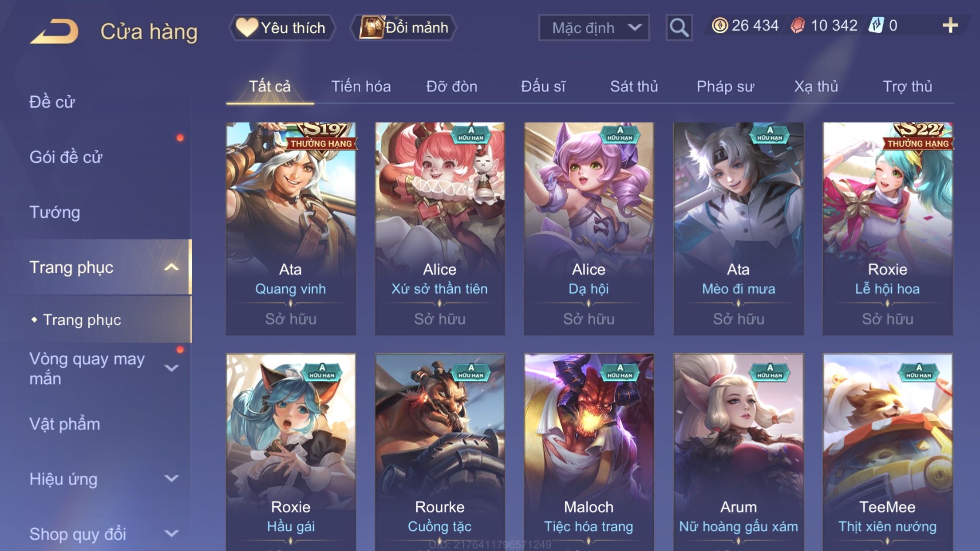This screenshot has height=551, width=980.
Task: Click the golden back arrow icon
Action: click(54, 31)
